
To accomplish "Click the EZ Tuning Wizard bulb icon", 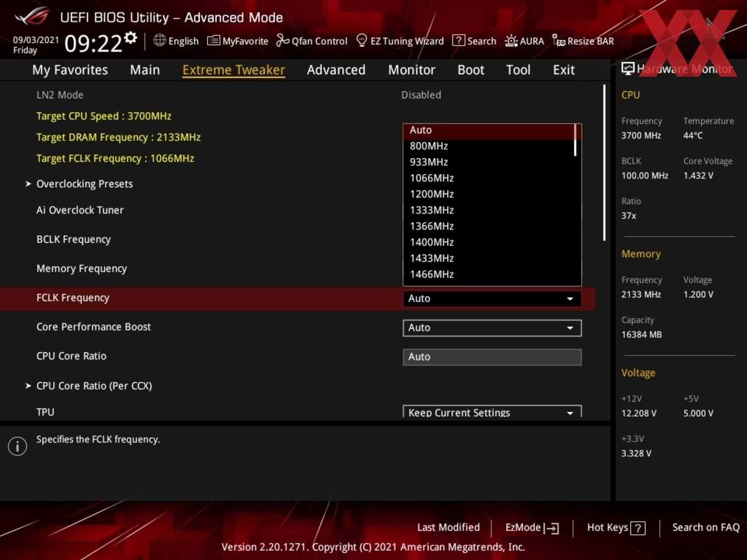I will 361,40.
